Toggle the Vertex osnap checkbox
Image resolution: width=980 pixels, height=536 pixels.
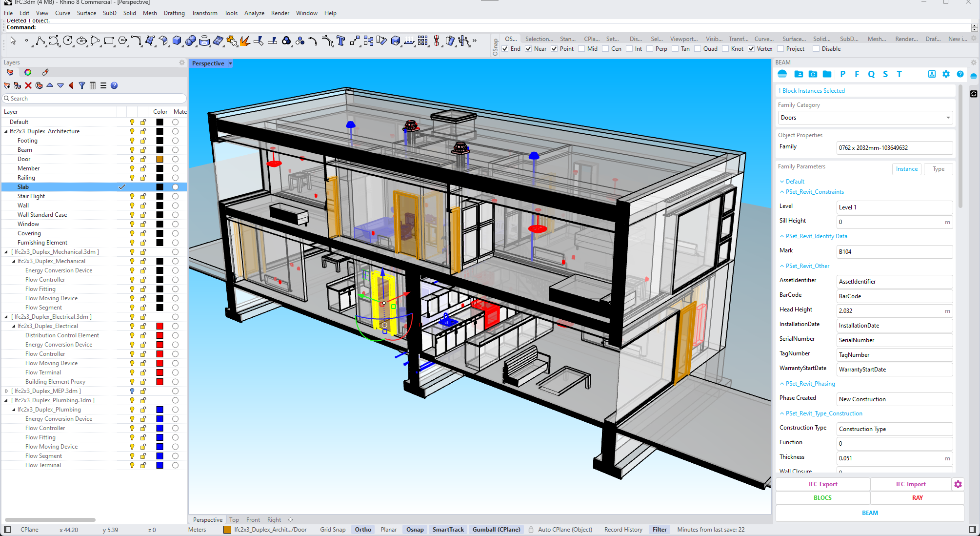[751, 49]
